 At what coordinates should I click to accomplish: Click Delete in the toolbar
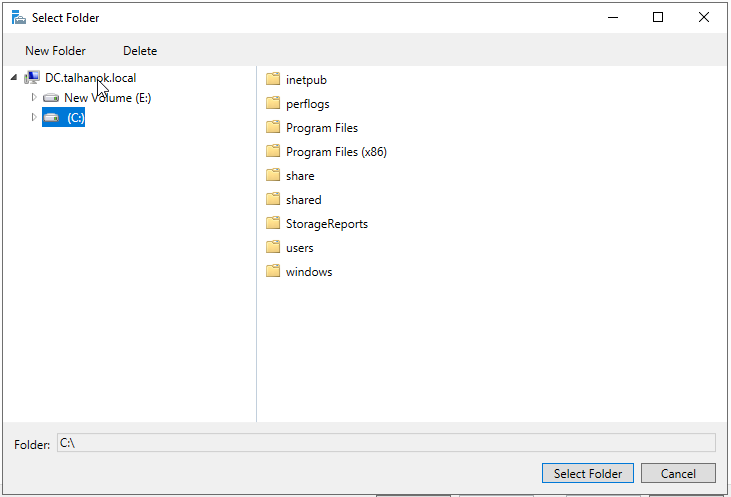[x=140, y=51]
